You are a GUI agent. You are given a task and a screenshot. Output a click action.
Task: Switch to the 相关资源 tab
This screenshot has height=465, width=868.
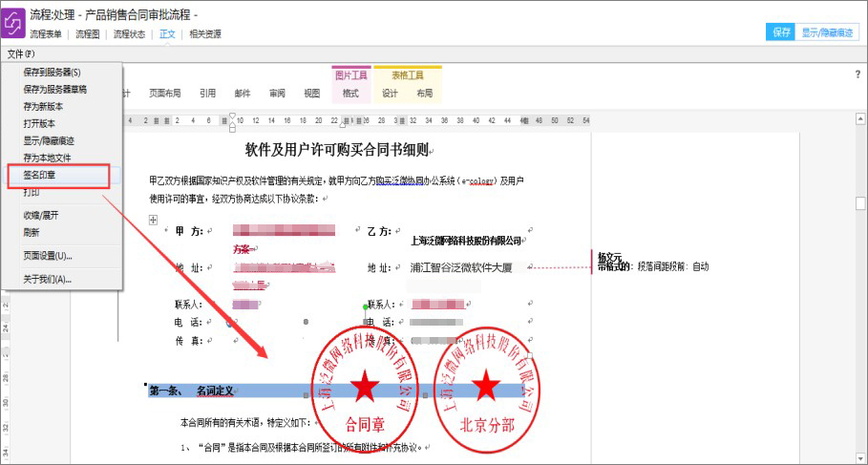205,34
